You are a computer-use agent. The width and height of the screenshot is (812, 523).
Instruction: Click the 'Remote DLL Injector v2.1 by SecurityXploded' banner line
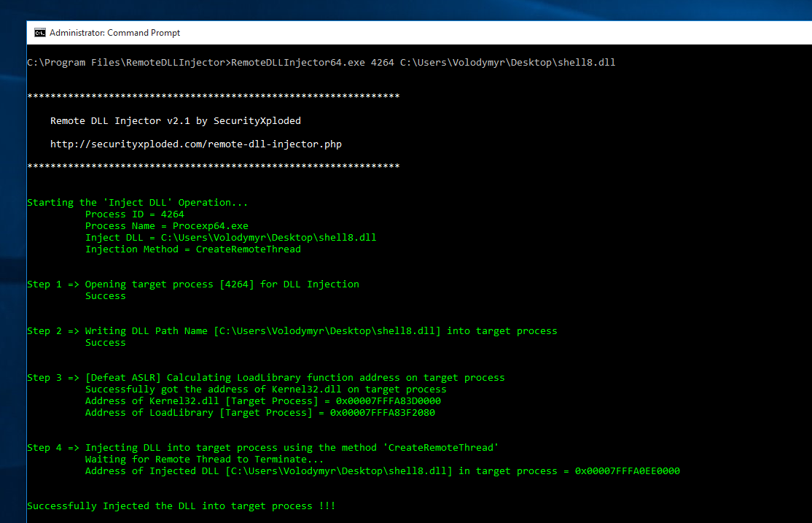(x=176, y=121)
